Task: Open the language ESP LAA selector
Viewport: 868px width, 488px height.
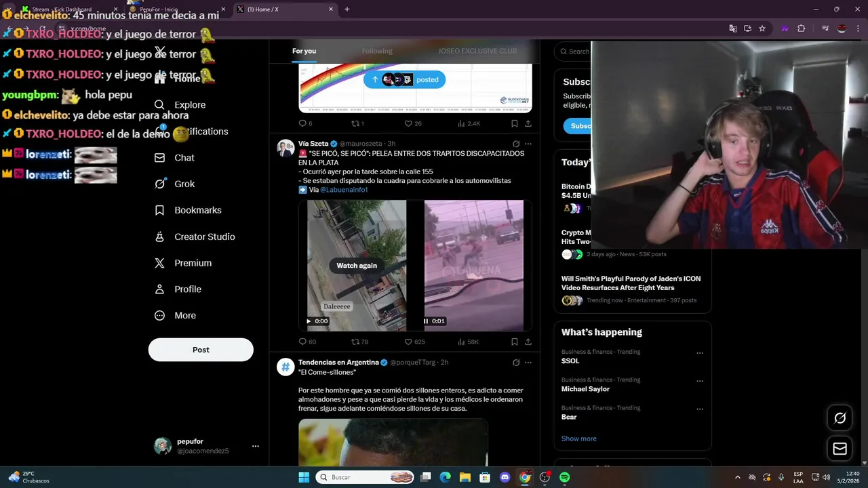Action: (798, 477)
